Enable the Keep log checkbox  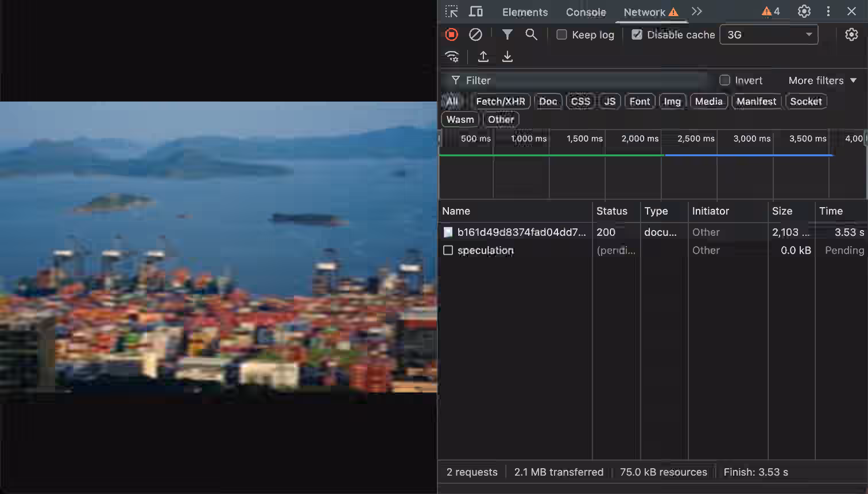[x=562, y=34]
